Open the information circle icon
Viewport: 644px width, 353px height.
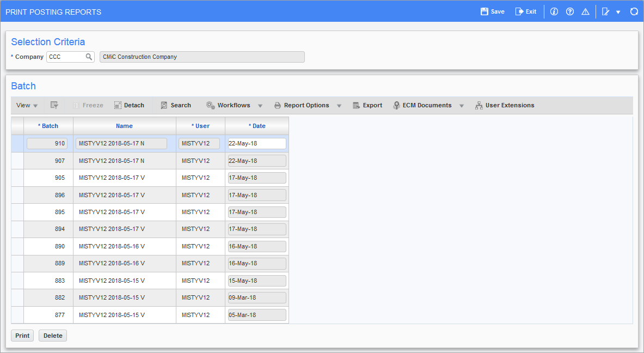click(554, 11)
